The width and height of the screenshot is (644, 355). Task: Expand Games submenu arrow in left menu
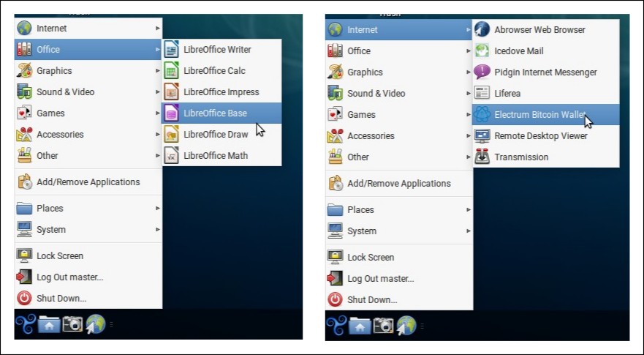tap(157, 113)
